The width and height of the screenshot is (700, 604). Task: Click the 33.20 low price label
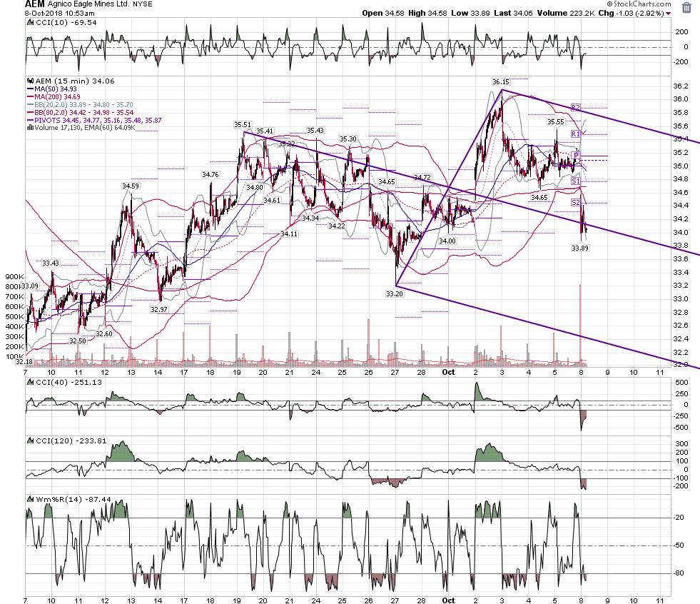coord(394,293)
